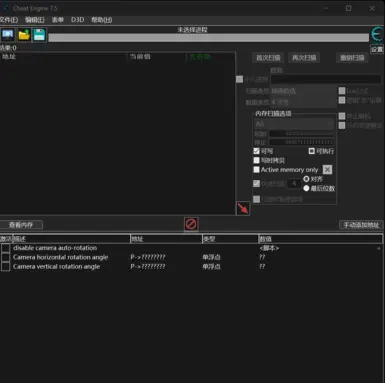The height and width of the screenshot is (383, 385).
Task: Open the process list computer icon
Action: click(7, 35)
